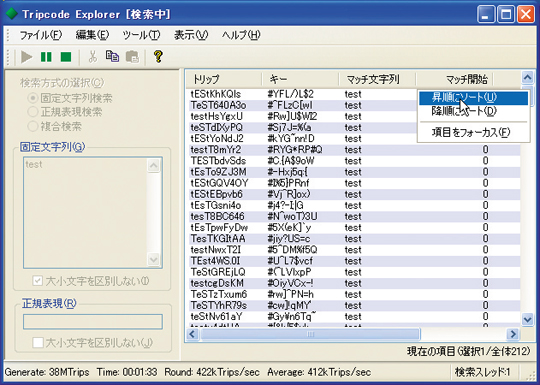Click the マッチ文字列 column header
Image resolution: width=540 pixels, height=385 pixels.
[x=377, y=79]
